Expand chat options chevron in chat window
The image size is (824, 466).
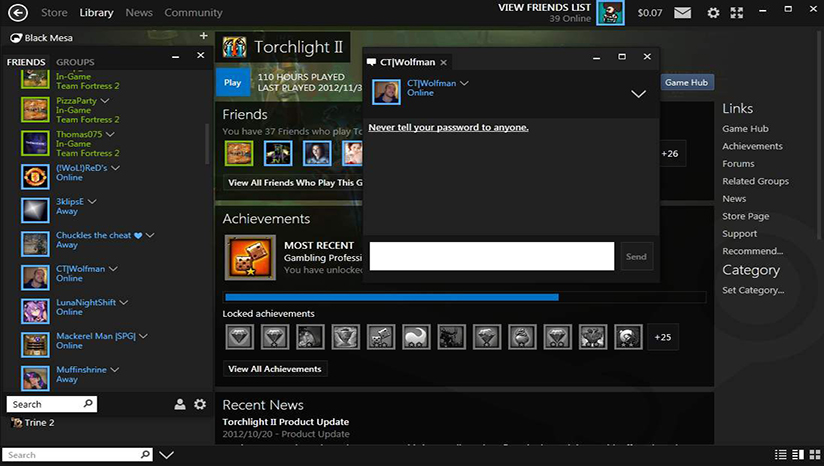[x=639, y=93]
